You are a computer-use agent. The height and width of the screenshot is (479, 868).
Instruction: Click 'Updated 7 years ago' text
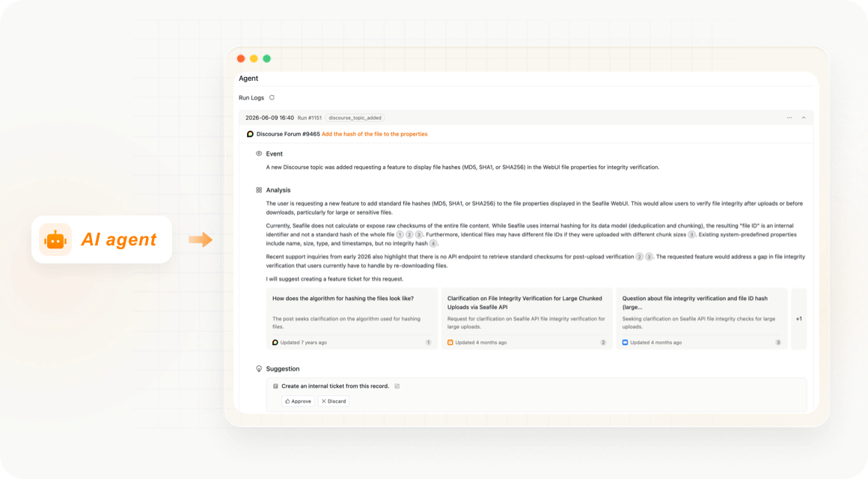[x=303, y=343]
